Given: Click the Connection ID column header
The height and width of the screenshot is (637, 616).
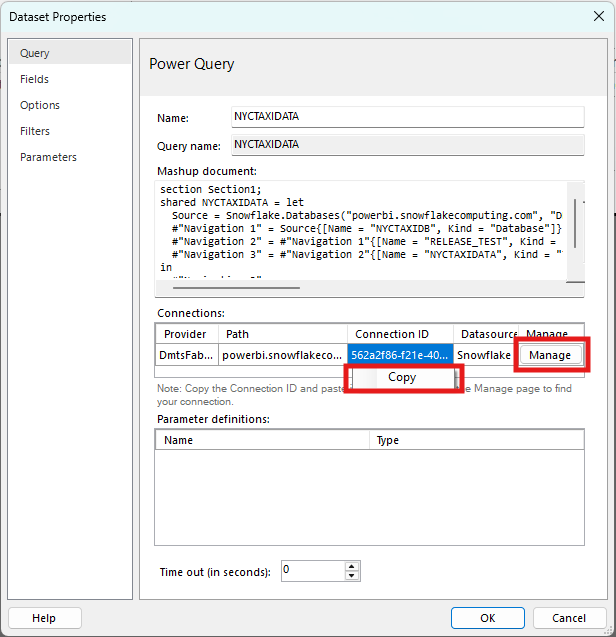Looking at the screenshot, I should pyautogui.click(x=400, y=334).
